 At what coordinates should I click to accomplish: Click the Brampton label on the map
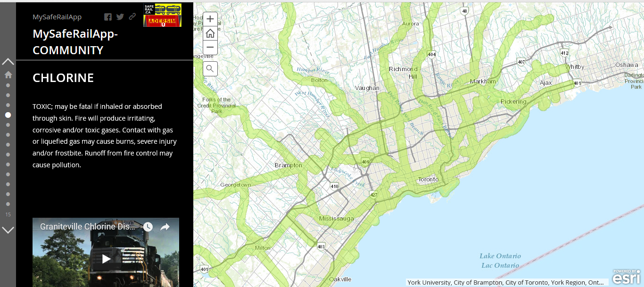tap(289, 165)
